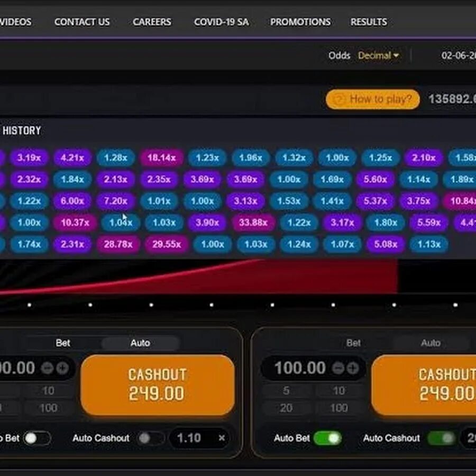Click the left CASHOUT 249.00 button

tap(158, 385)
